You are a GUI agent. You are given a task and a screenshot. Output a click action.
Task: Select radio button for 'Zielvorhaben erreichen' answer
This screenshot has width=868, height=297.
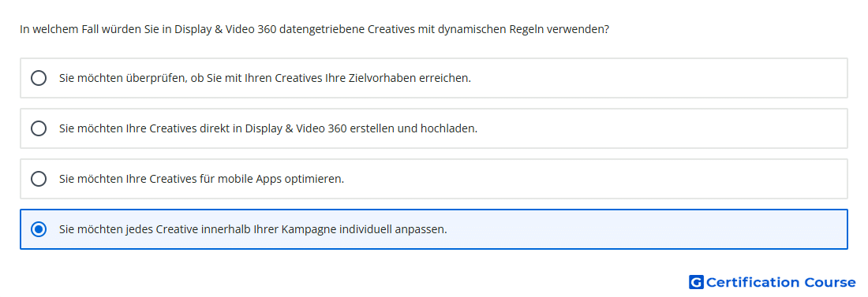[x=39, y=78]
